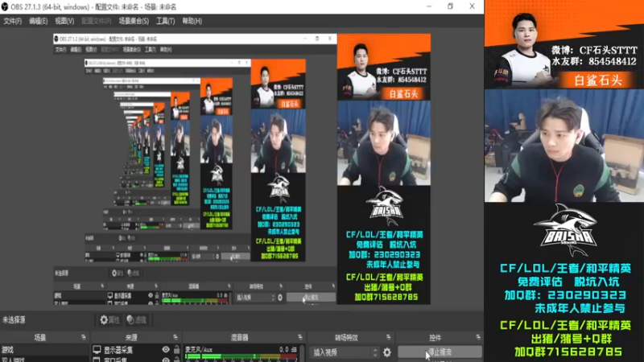Open the 工具(T) menu
Viewport: 644px width, 362px height.
pyautogui.click(x=165, y=21)
